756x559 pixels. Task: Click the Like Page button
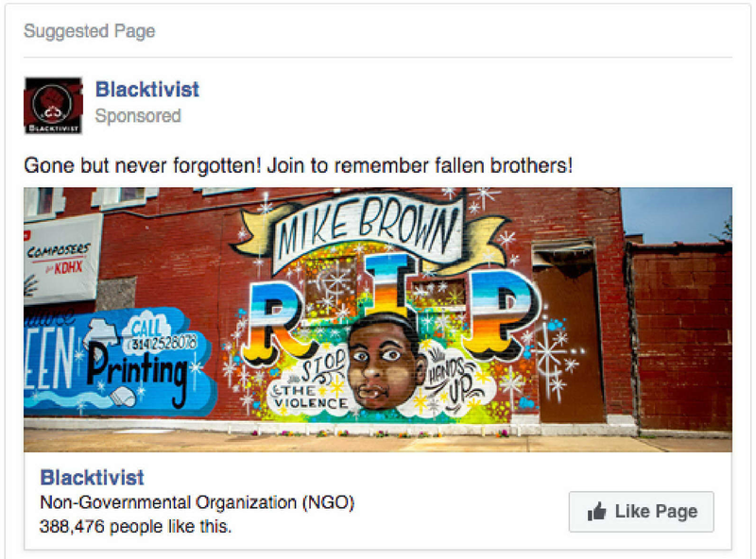(642, 511)
